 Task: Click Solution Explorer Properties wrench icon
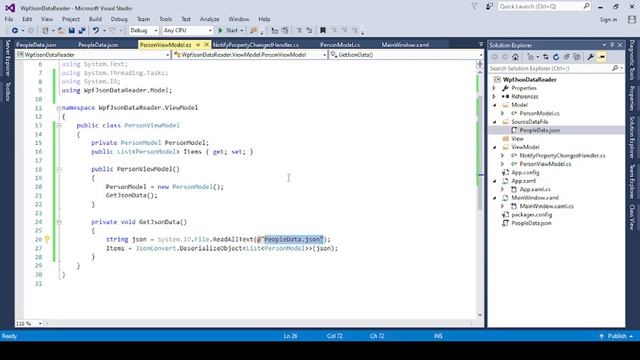pos(590,57)
